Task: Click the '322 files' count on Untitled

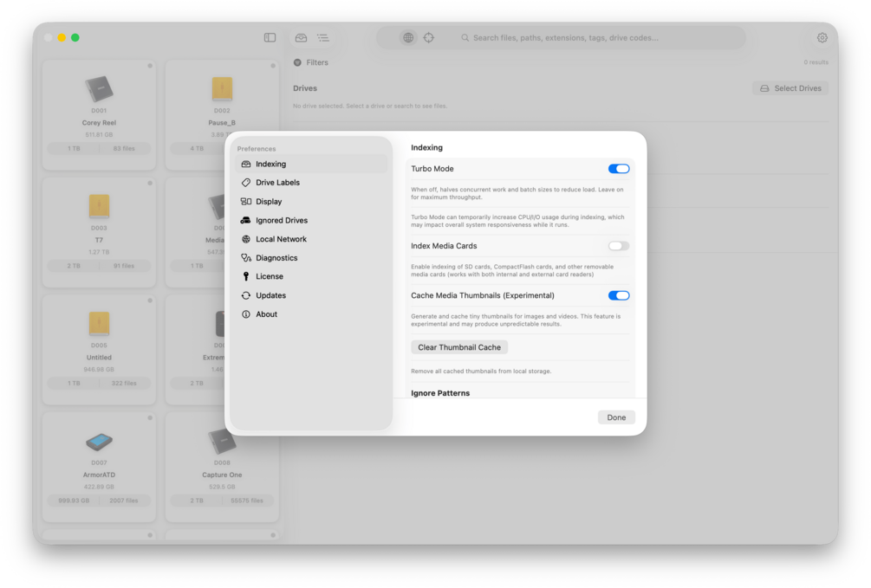Action: click(124, 384)
